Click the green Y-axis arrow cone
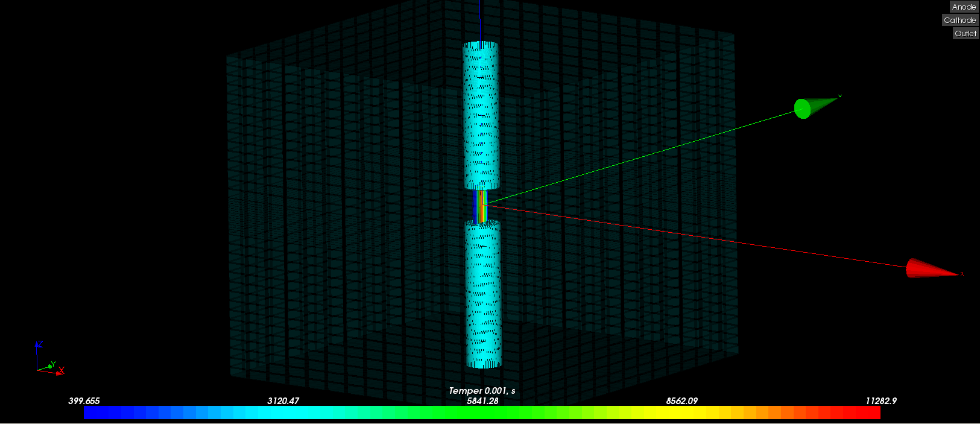Image resolution: width=980 pixels, height=424 pixels. coord(813,107)
